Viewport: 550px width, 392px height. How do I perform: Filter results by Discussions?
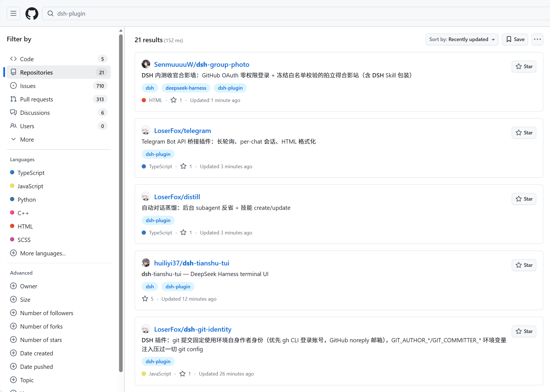59,113
